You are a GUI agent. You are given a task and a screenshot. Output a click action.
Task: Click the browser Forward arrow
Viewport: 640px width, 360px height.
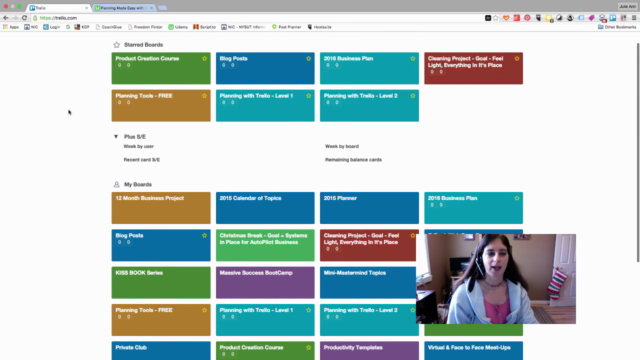point(15,18)
